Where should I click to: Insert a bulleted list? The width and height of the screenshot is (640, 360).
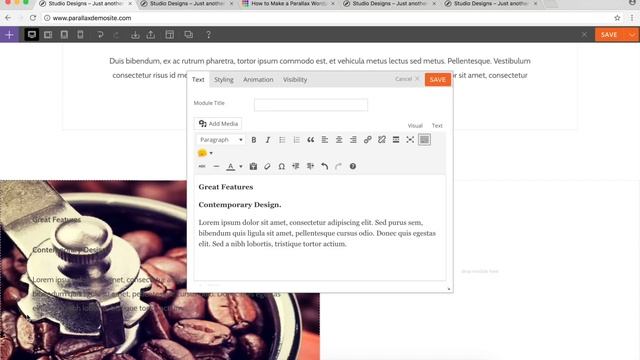pos(282,140)
